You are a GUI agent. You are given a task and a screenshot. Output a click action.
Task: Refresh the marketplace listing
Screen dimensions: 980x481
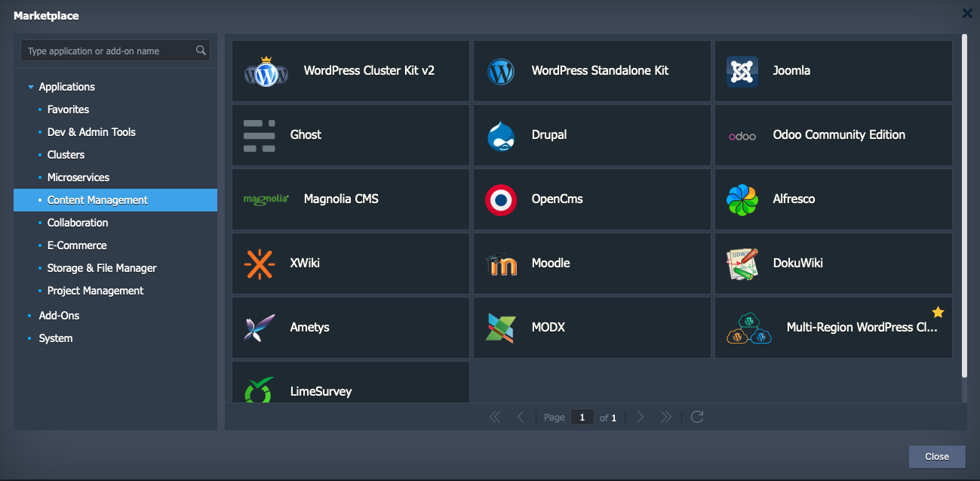point(696,416)
